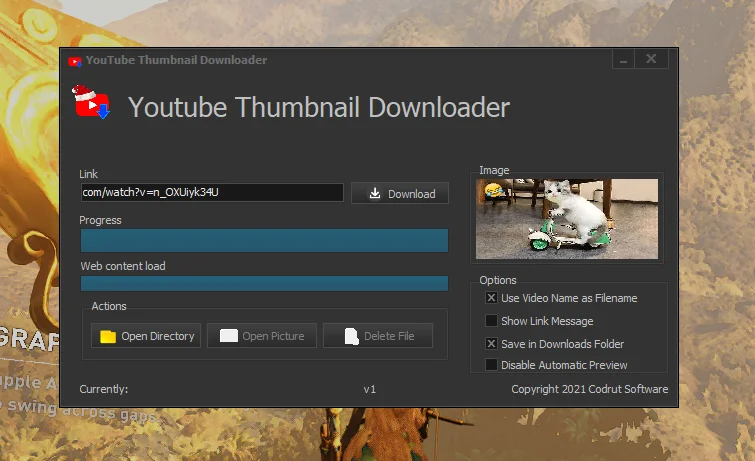This screenshot has height=461, width=755.
Task: Click the Santa-hat YouTube downloader logo
Action: 91,102
